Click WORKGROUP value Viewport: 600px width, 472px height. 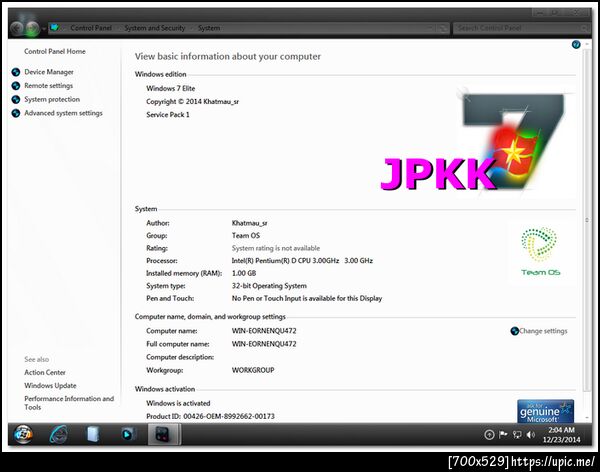pos(253,371)
